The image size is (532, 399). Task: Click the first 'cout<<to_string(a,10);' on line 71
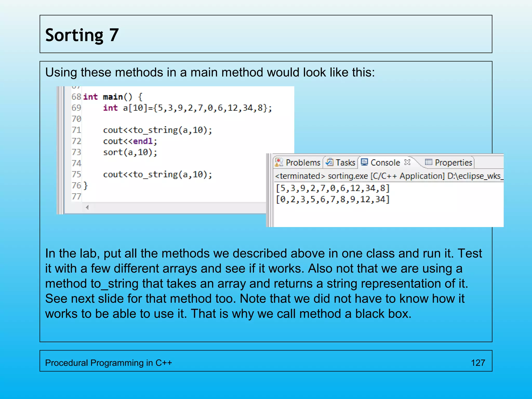pos(157,130)
